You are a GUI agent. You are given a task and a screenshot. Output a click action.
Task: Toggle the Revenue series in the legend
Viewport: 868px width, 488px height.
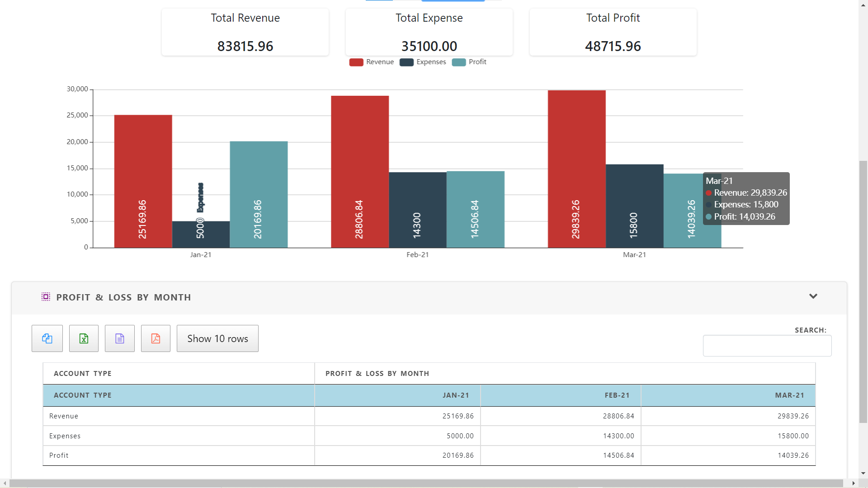click(371, 62)
